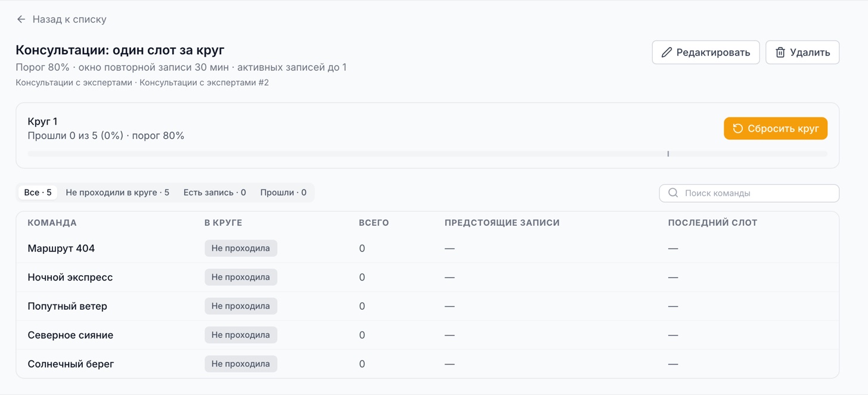Click the trash icon in Удалить

(780, 52)
